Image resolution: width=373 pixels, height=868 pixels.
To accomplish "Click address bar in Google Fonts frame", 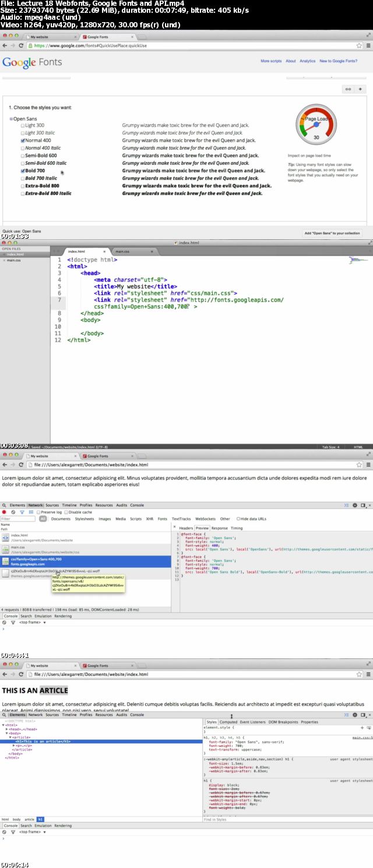I will 191,45.
